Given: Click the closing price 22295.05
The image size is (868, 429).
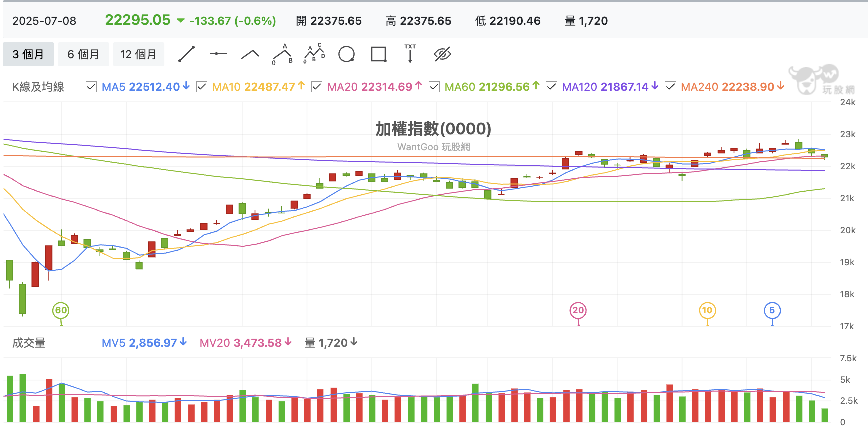Looking at the screenshot, I should (138, 20).
